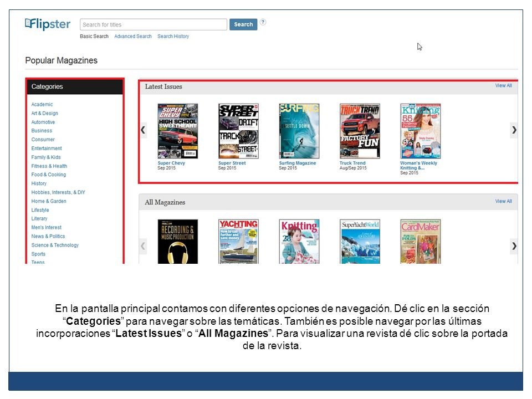The width and height of the screenshot is (532, 399).
Task: Click the Categories panel header
Action: pos(75,86)
